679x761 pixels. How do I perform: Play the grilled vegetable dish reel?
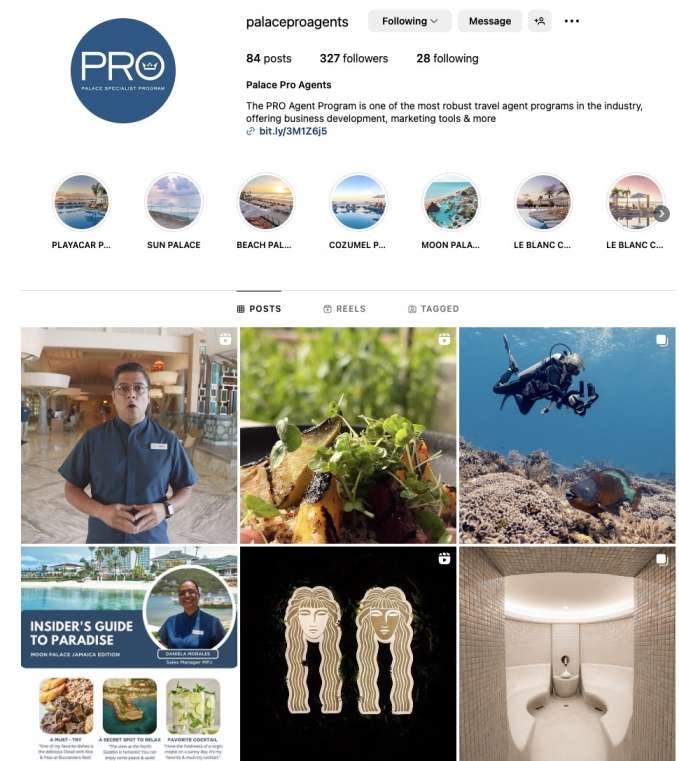(x=348, y=435)
